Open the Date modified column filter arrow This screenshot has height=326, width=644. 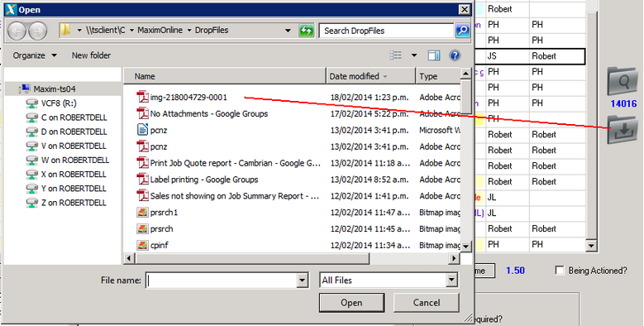385,76
